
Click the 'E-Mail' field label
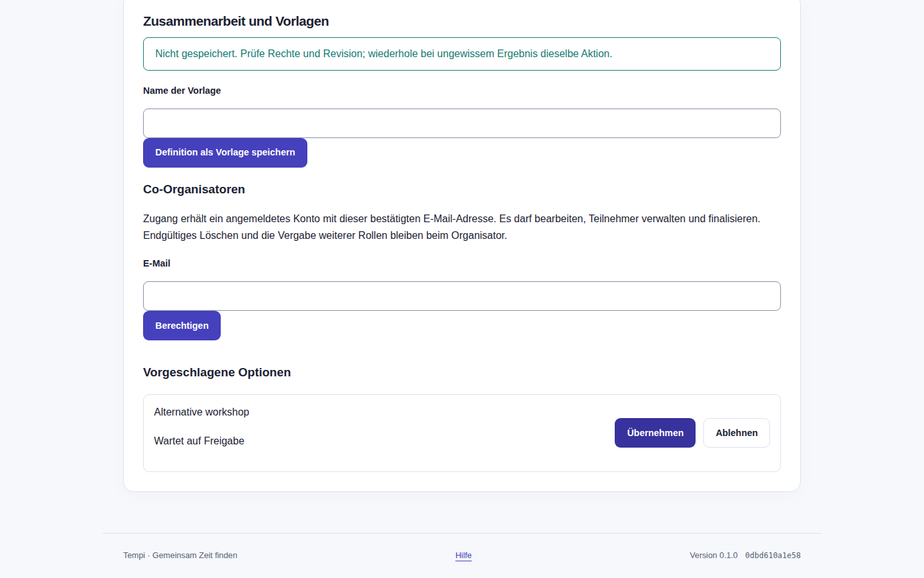pos(157,263)
